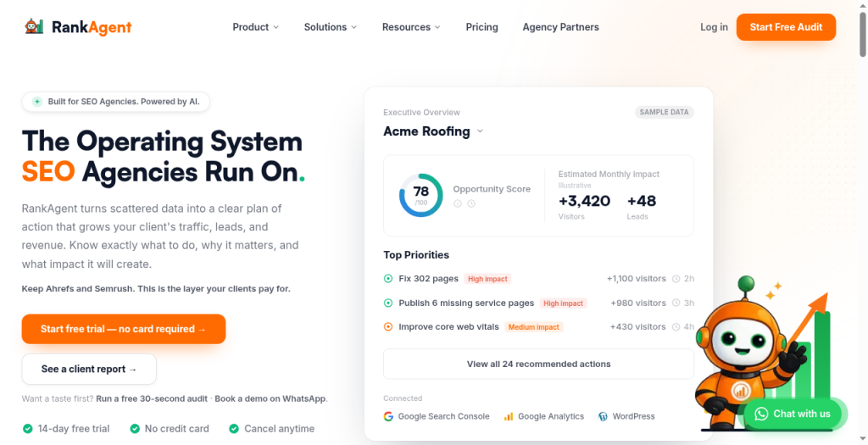Click the WordPress connected icon
868x445 pixels.
(x=603, y=416)
